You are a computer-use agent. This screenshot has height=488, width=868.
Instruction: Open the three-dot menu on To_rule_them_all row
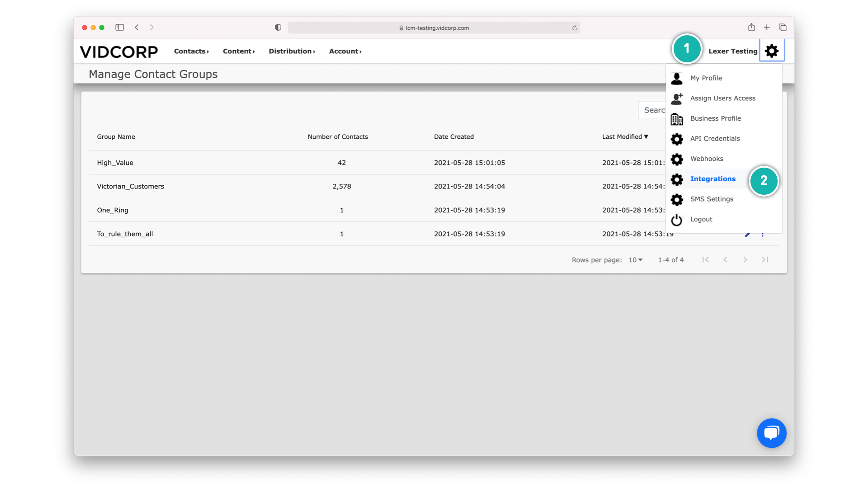[763, 234]
